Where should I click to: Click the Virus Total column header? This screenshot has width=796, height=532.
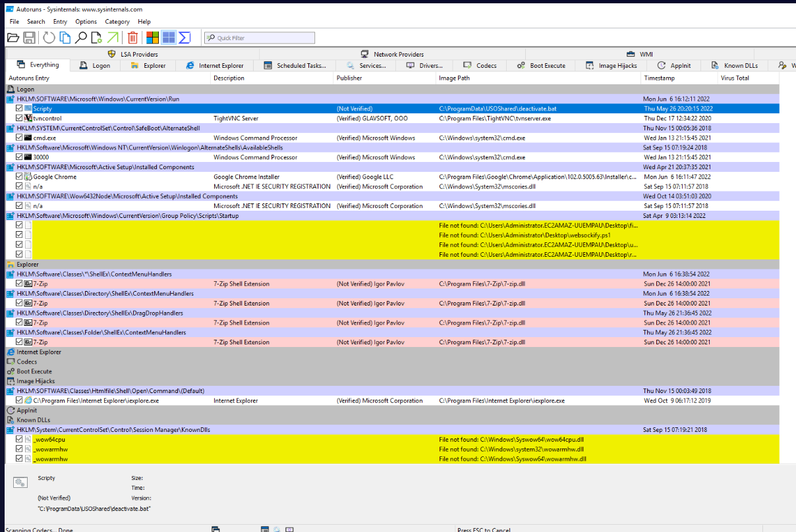point(749,78)
